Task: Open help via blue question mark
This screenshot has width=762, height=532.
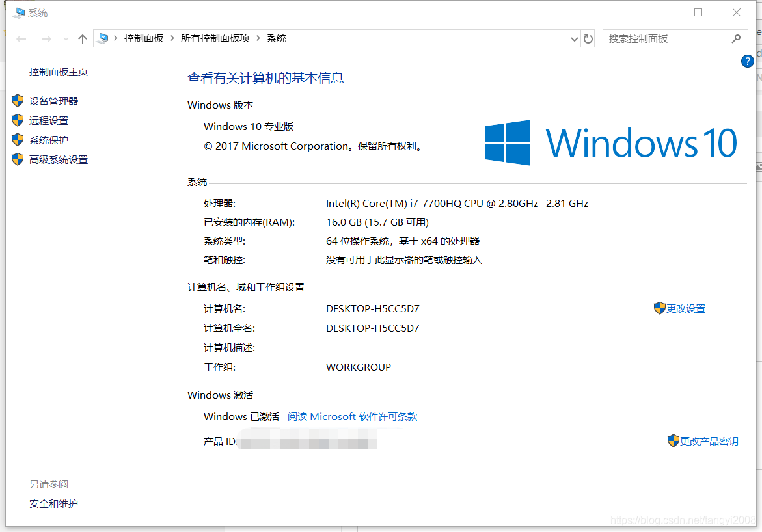Action: click(x=748, y=61)
